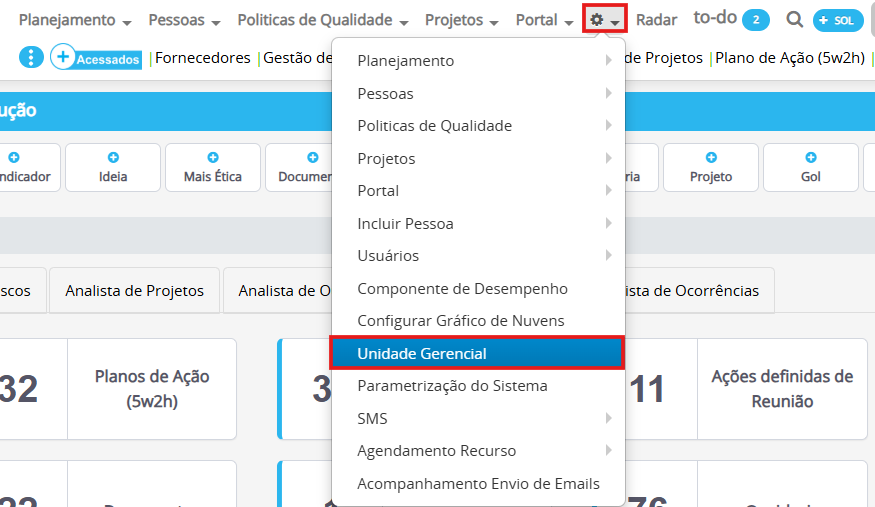Expand the Projetos top menu dropdown
This screenshot has height=507, width=875.
click(461, 20)
